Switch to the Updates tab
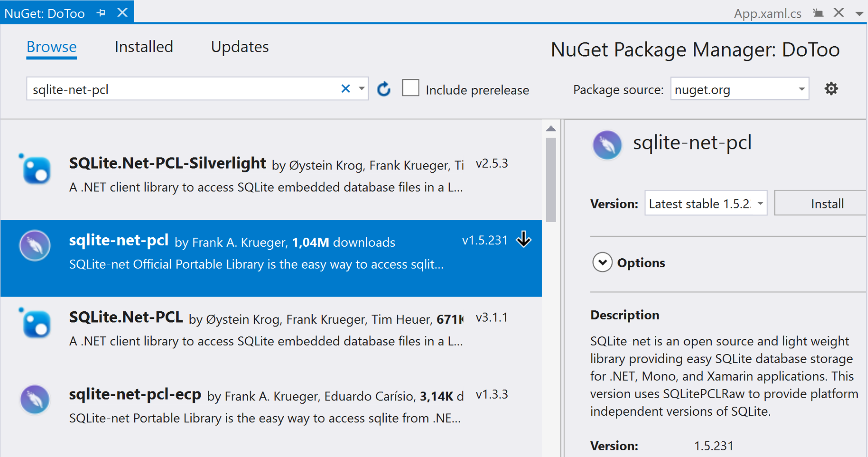Viewport: 868px width, 457px height. (240, 48)
